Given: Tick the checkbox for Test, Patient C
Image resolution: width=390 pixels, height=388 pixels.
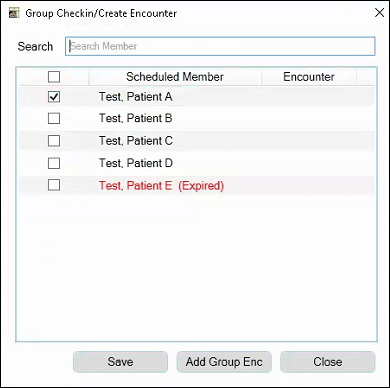Looking at the screenshot, I should coord(54,141).
